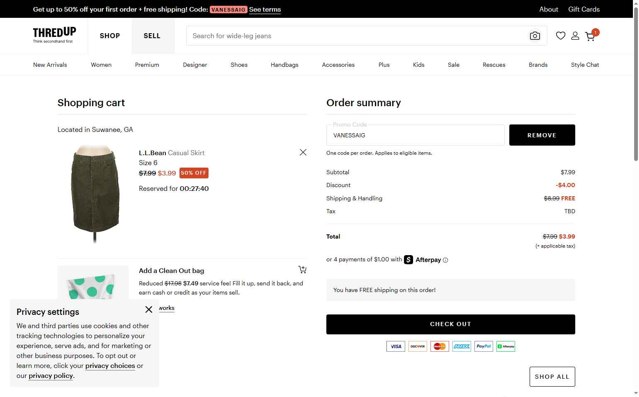Click the Clean Out bag thumbnail
Screen dimensions: 639x397
93,282
